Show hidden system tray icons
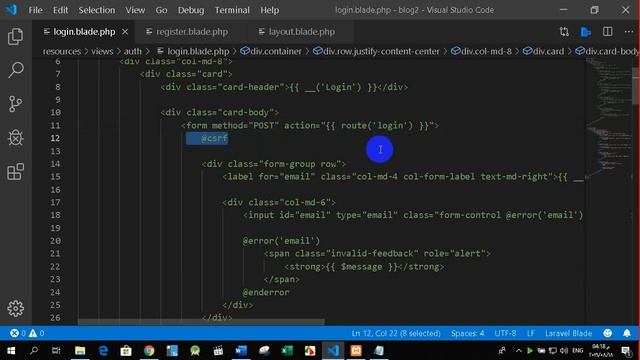640x360 pixels. pyautogui.click(x=518, y=351)
